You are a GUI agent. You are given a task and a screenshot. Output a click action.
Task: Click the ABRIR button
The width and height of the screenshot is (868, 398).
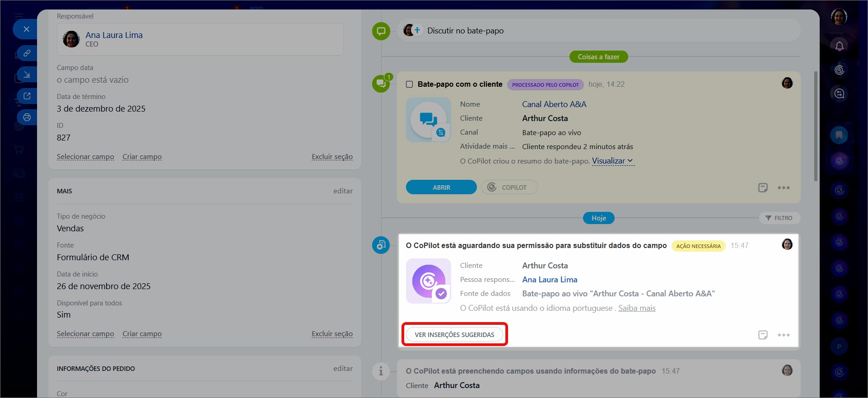tap(441, 187)
